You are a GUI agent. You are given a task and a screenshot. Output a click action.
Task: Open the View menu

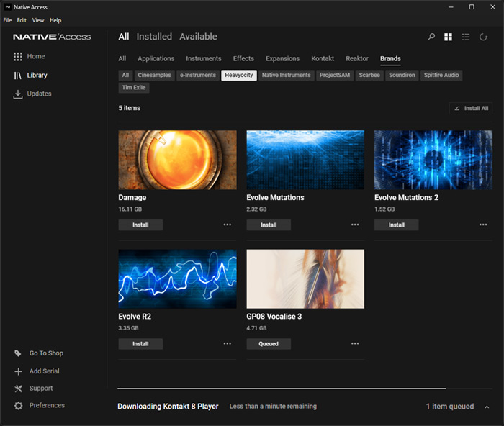point(38,20)
